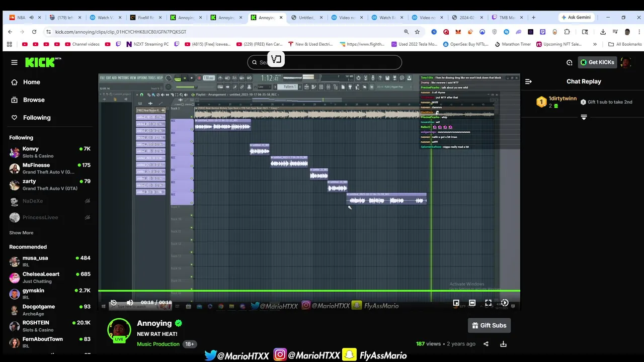Screen dimensions: 644x362
Task: Open Browse in Kick sidebar
Action: tap(34, 100)
